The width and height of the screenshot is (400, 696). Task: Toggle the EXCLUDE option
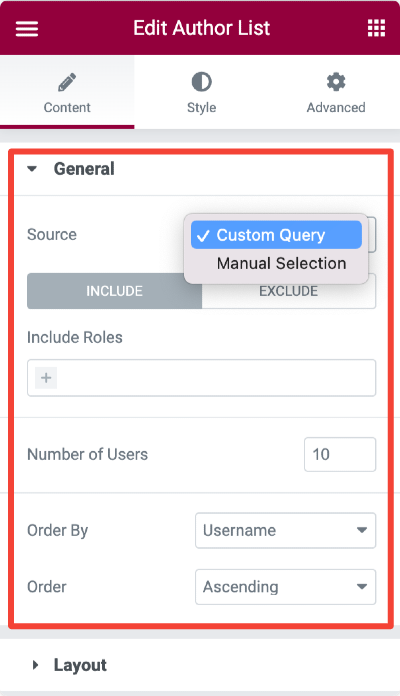click(x=289, y=291)
